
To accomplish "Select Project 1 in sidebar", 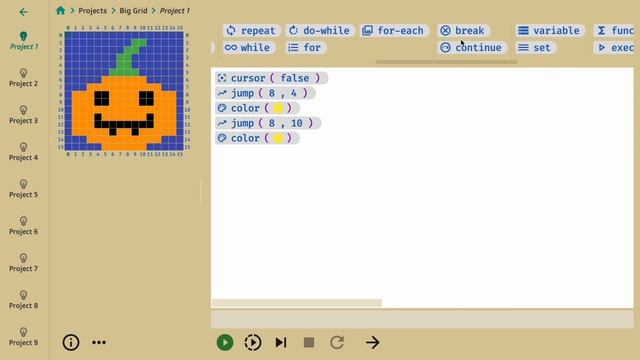I will click(23, 41).
